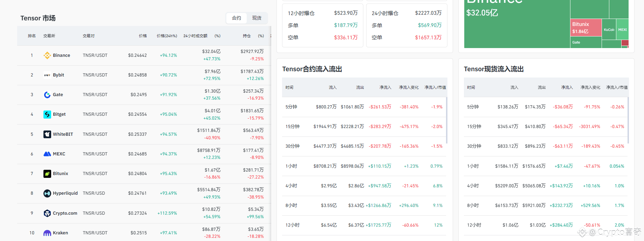Sort contract flow table by 净流入
Viewport: 644px width, 241px height.
coord(385,87)
